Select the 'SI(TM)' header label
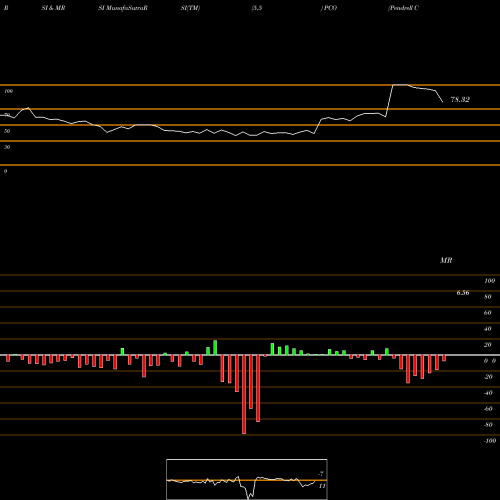The width and height of the screenshot is (500, 500). point(190,8)
